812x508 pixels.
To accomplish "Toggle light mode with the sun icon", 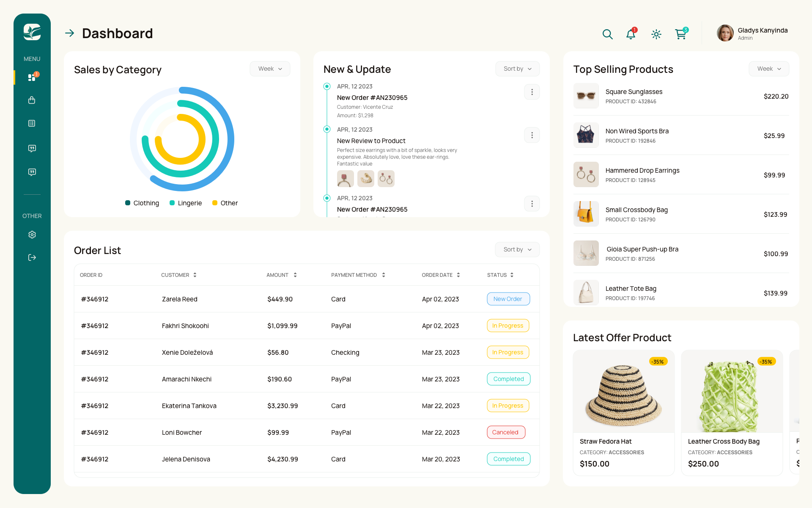I will 656,34.
